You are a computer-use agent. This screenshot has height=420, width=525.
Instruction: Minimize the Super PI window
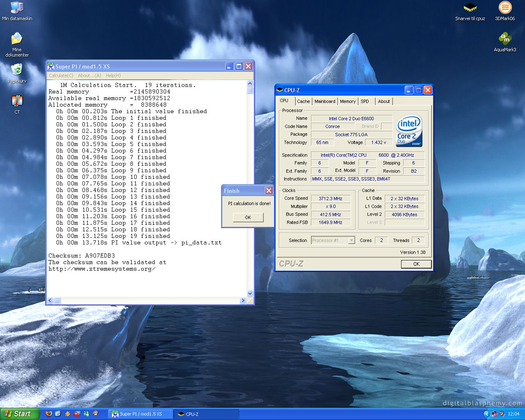click(x=229, y=66)
